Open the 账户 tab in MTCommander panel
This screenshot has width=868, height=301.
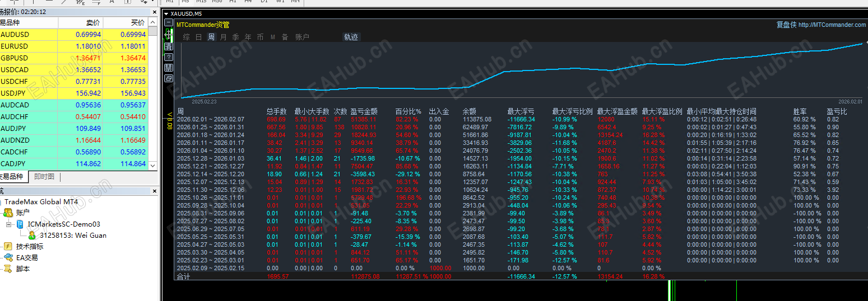(302, 37)
